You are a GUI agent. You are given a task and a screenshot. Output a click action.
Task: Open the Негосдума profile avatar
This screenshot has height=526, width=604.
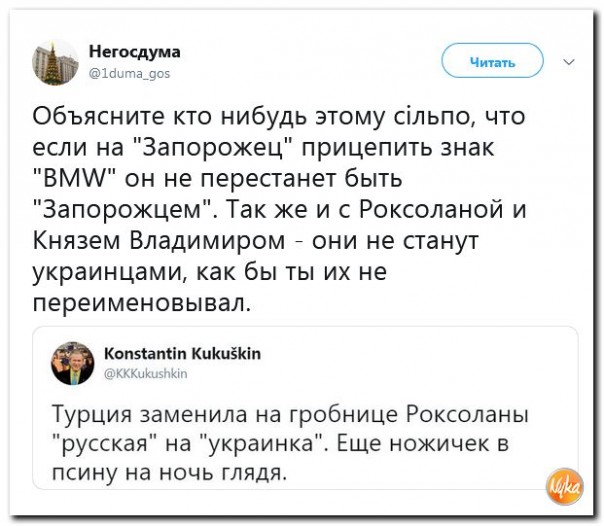pos(55,62)
